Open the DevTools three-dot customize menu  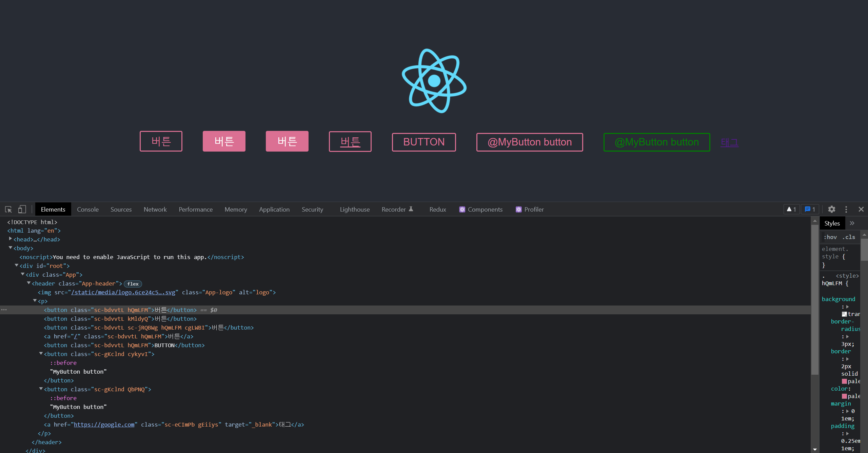846,210
